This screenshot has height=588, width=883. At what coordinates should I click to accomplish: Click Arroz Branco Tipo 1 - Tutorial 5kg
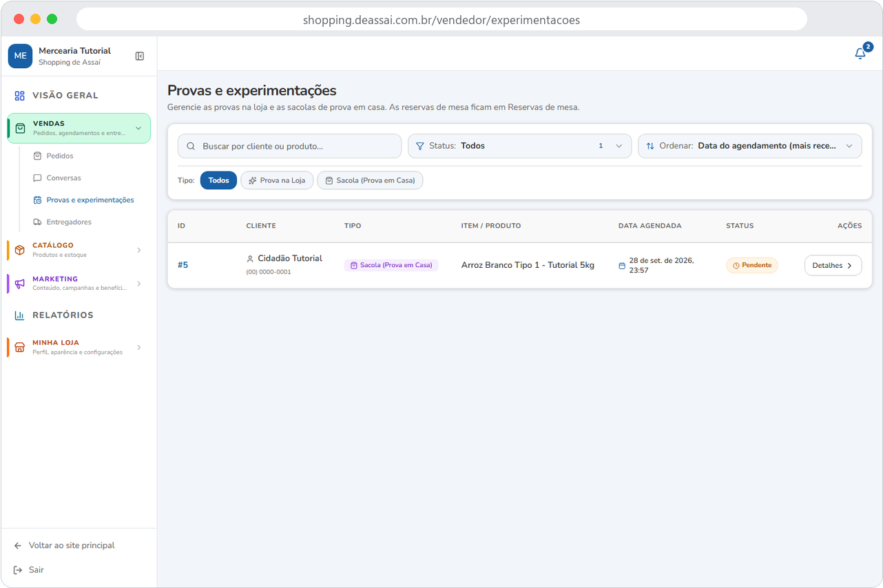(x=528, y=265)
